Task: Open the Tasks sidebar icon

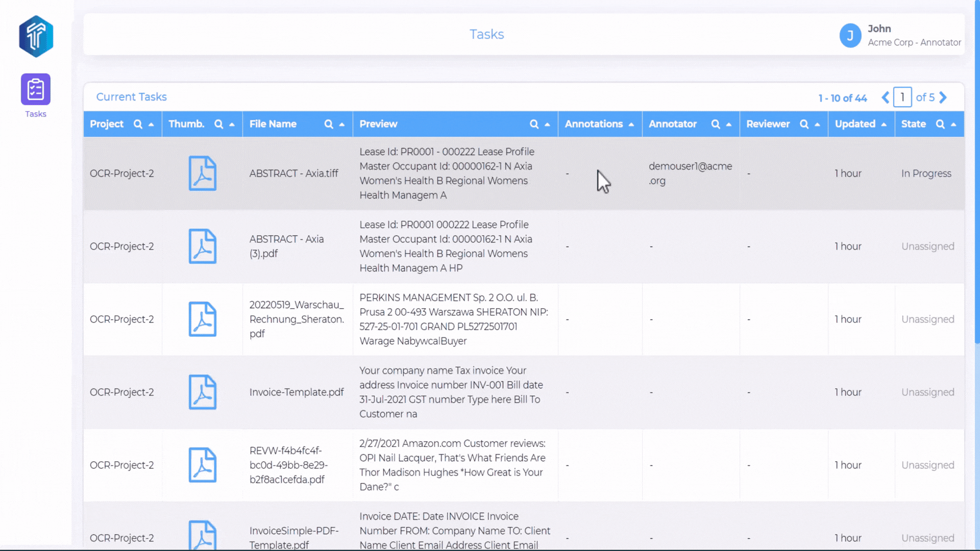Action: 36,89
